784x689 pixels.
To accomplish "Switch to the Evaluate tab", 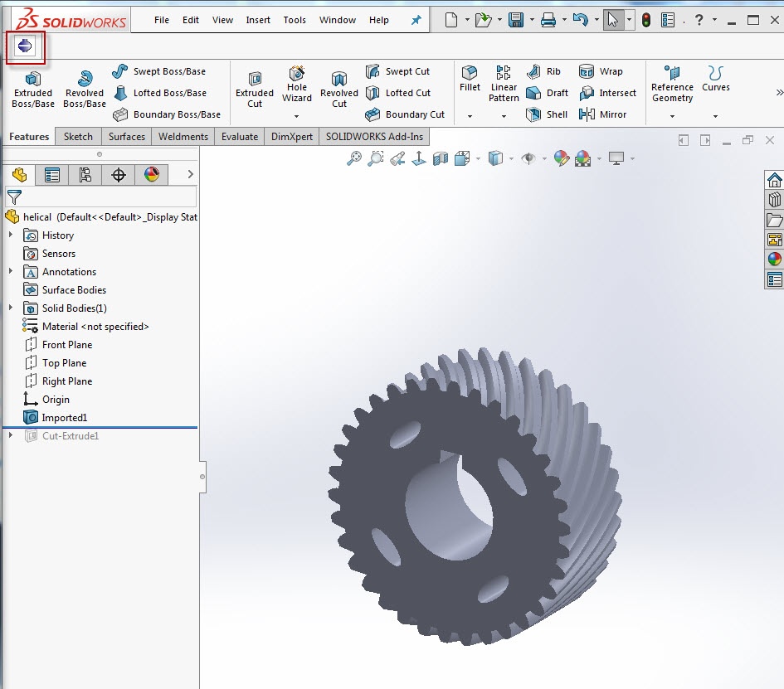I will (x=239, y=136).
